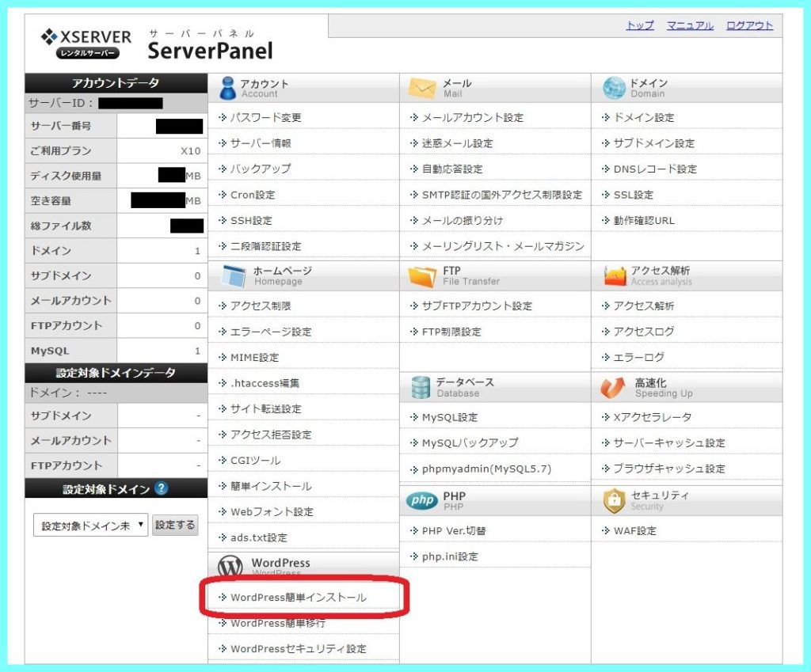The image size is (811, 672).
Task: Open ドメイン設定
Action: click(644, 117)
